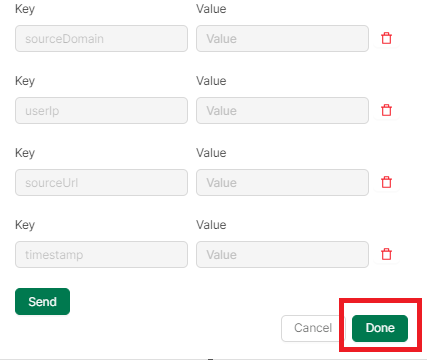Click the Value label in userIp row

(x=211, y=81)
